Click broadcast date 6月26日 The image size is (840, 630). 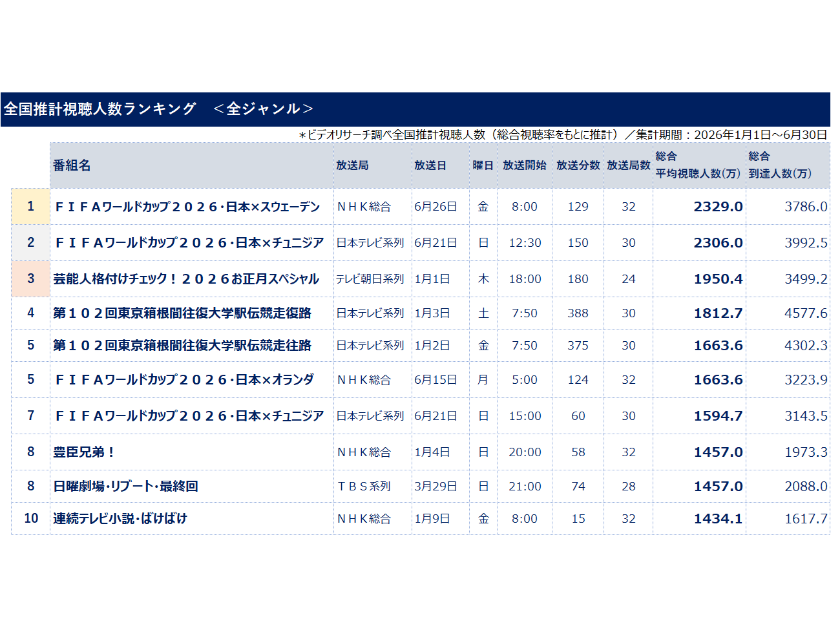point(436,207)
